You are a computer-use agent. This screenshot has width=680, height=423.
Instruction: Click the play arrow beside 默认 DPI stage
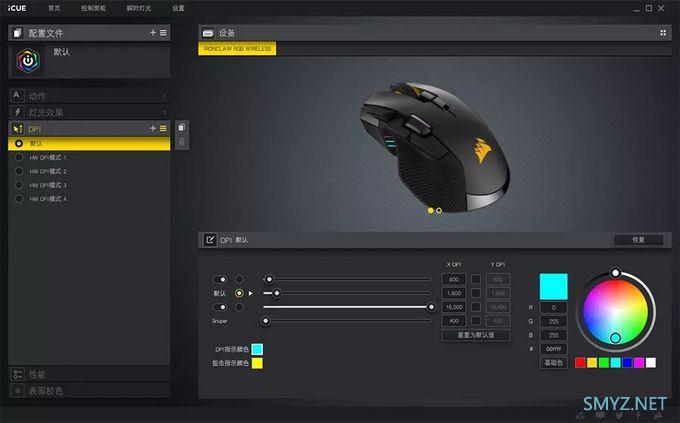click(251, 293)
